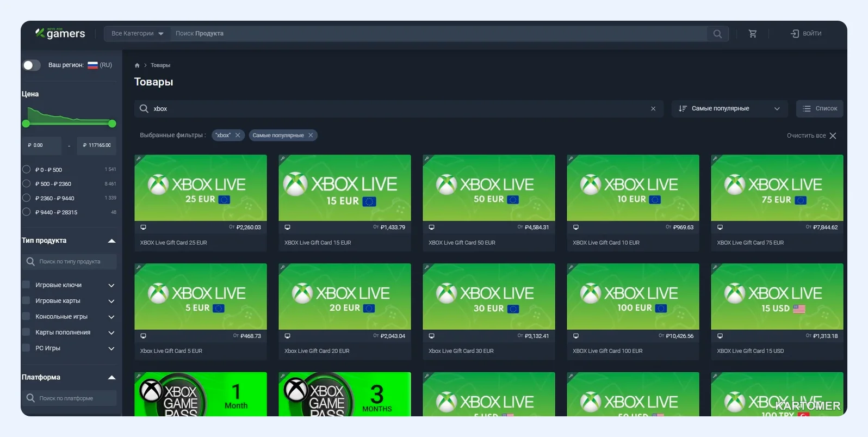The height and width of the screenshot is (437, 868).
Task: Check the Консольные игры checkbox
Action: pos(26,316)
